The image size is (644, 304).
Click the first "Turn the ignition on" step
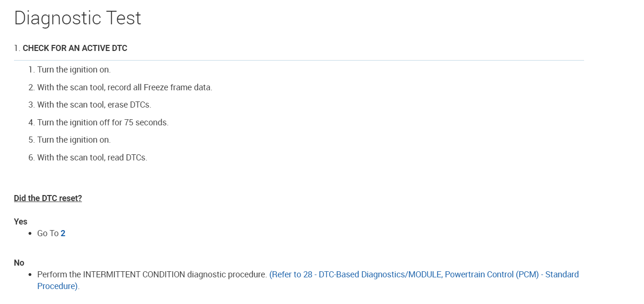point(74,70)
